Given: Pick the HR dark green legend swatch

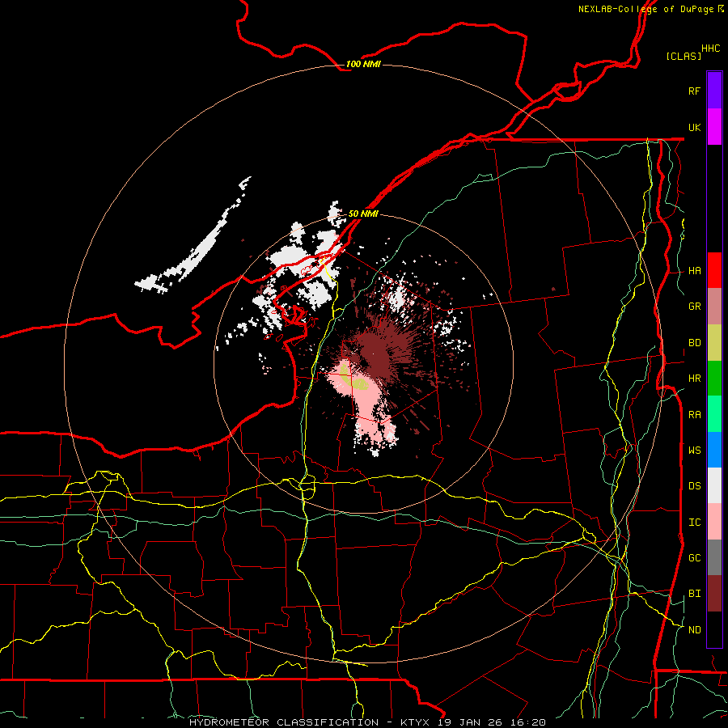Looking at the screenshot, I should pyautogui.click(x=714, y=378).
